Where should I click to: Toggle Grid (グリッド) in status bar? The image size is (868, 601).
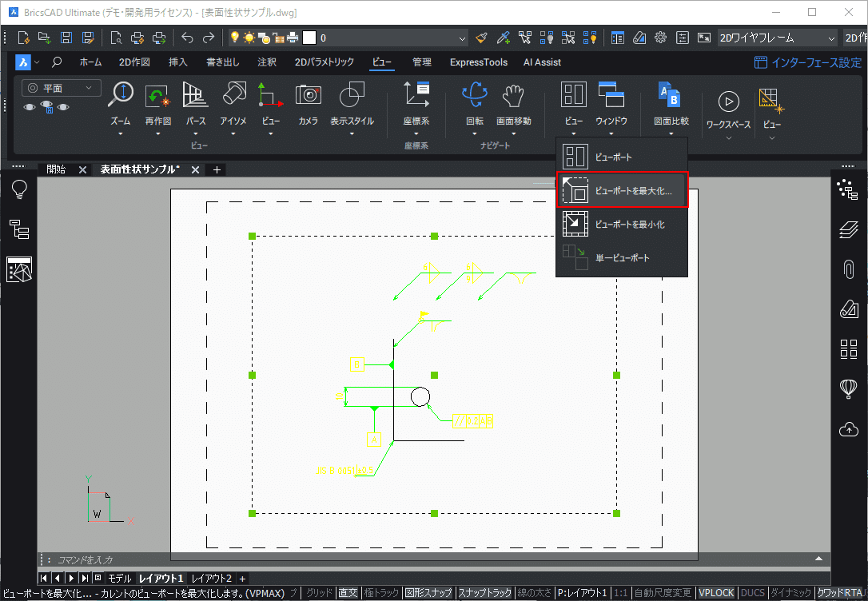[x=320, y=593]
